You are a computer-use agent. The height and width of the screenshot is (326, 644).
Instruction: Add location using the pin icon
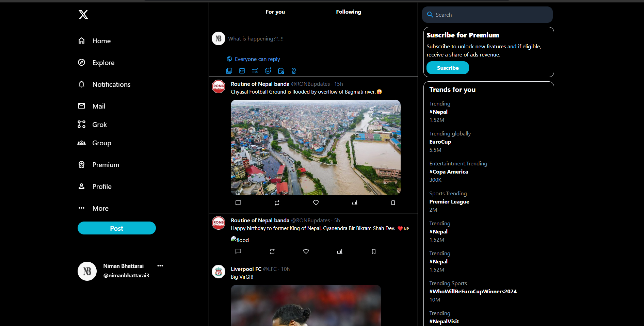pyautogui.click(x=294, y=71)
